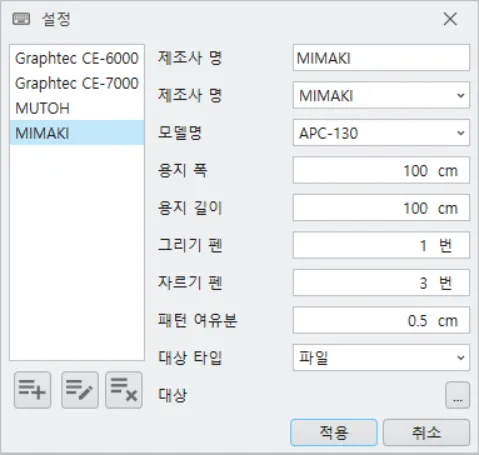The height and width of the screenshot is (455, 479).
Task: Click the 용지 길이 input field
Action: [381, 208]
